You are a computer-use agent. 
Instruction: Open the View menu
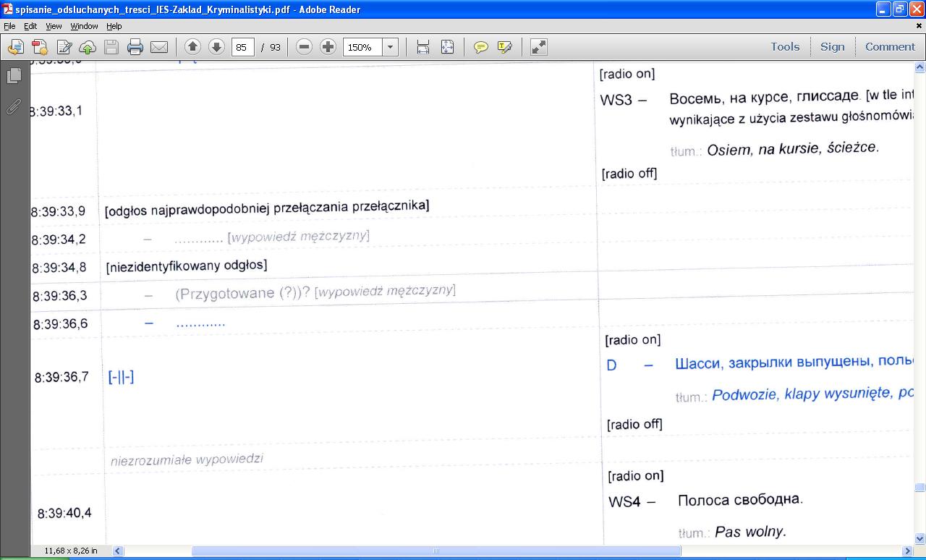click(x=54, y=26)
